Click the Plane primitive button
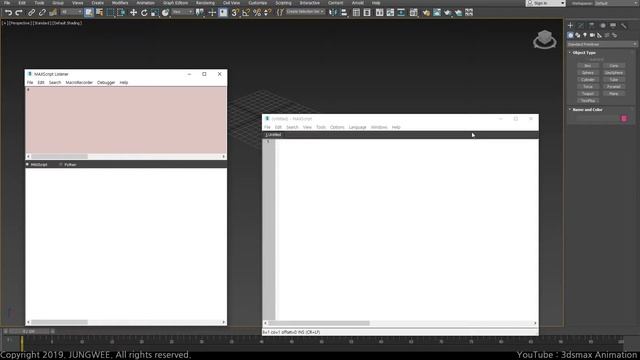The height and width of the screenshot is (360, 640). [x=613, y=93]
